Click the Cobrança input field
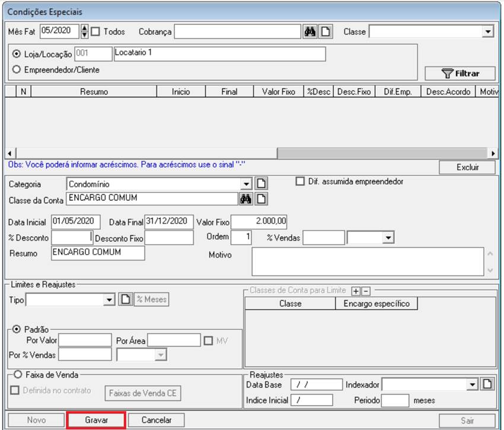Screen dimensions: 504x430 (x=238, y=32)
